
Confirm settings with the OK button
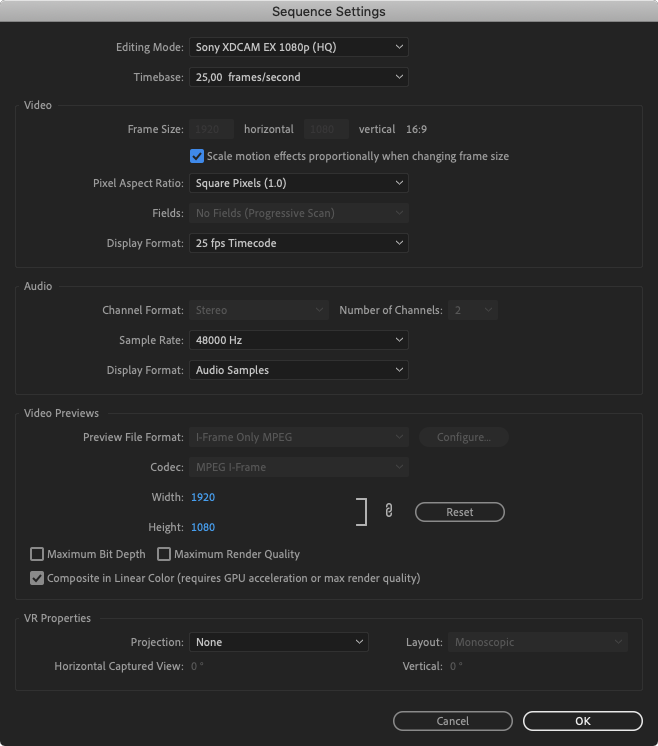(x=583, y=721)
